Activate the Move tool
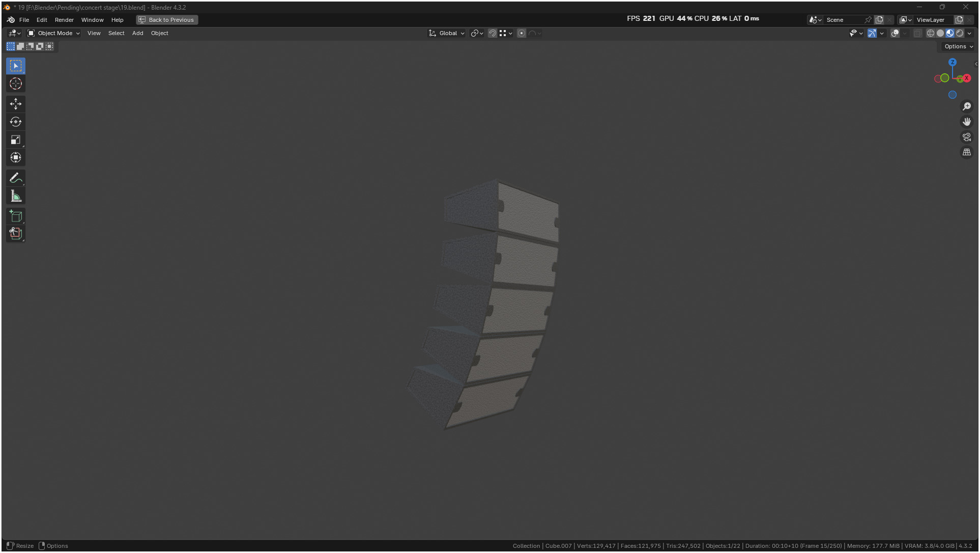The height and width of the screenshot is (553, 980). 16,104
